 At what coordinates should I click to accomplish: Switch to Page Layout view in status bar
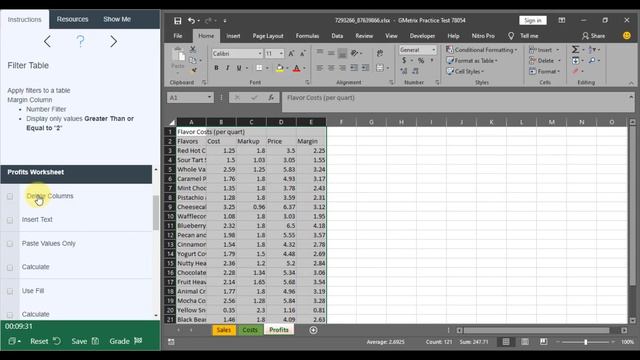524,342
